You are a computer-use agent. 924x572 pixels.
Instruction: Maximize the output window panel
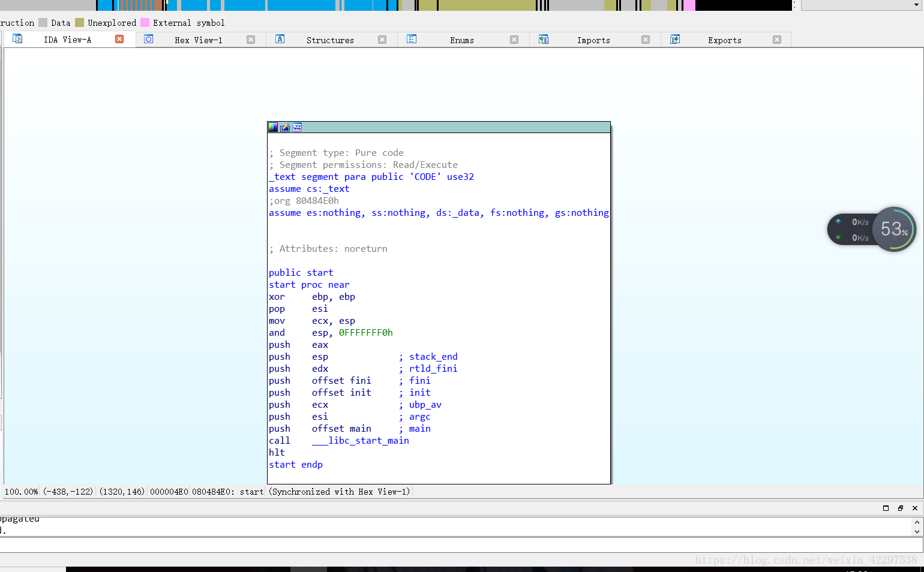coord(886,508)
